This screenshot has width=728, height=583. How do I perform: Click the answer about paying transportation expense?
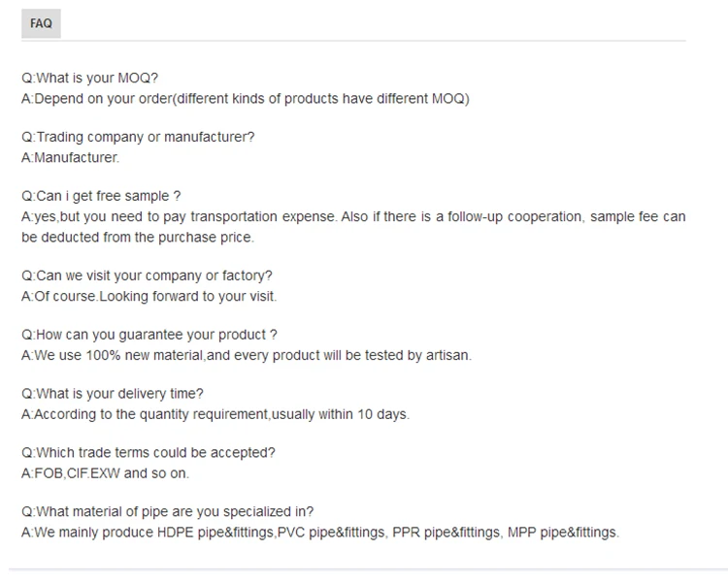353,217
